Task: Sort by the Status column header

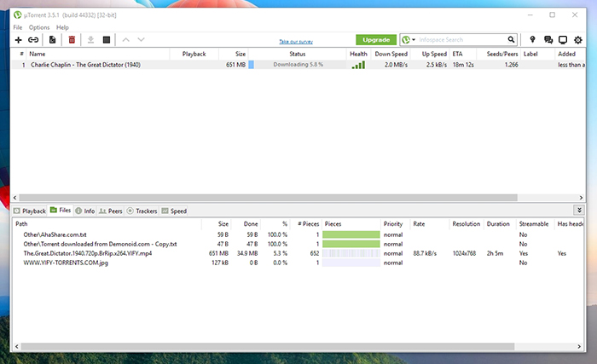Action: 297,54
